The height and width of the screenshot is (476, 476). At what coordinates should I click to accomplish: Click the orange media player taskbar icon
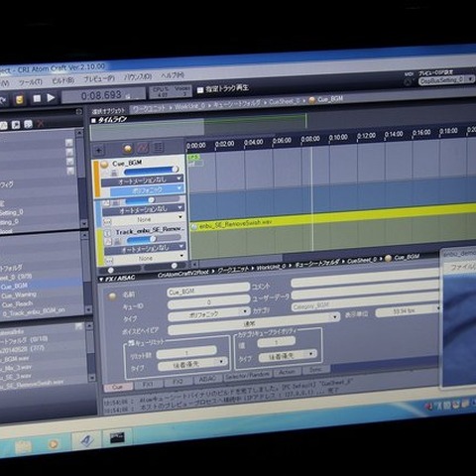pos(54,444)
